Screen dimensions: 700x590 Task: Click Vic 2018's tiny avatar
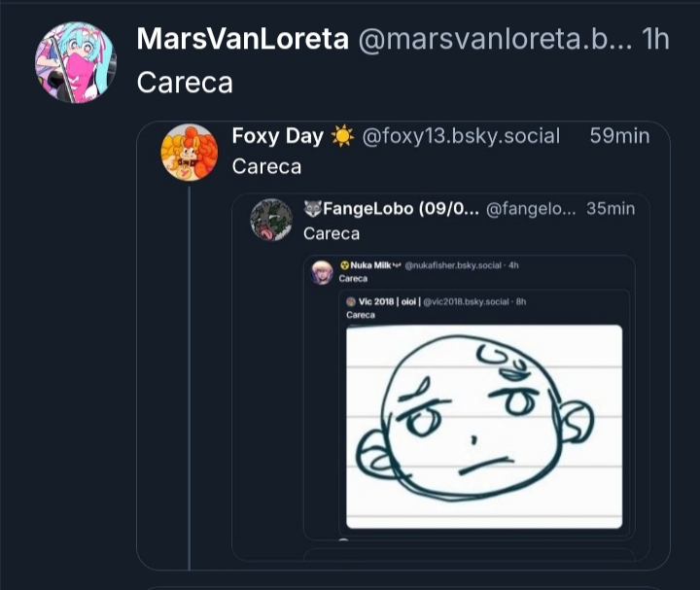[x=351, y=302]
